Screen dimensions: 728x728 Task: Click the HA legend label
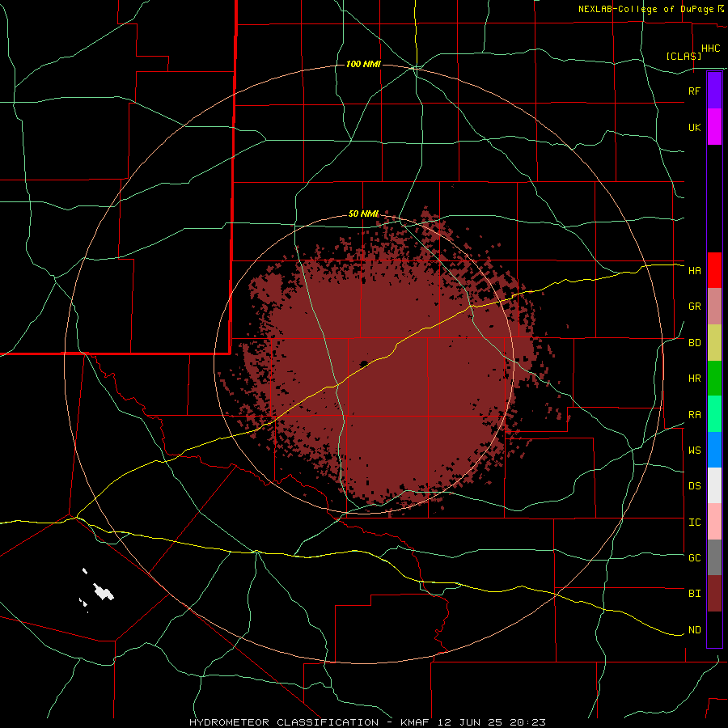694,271
